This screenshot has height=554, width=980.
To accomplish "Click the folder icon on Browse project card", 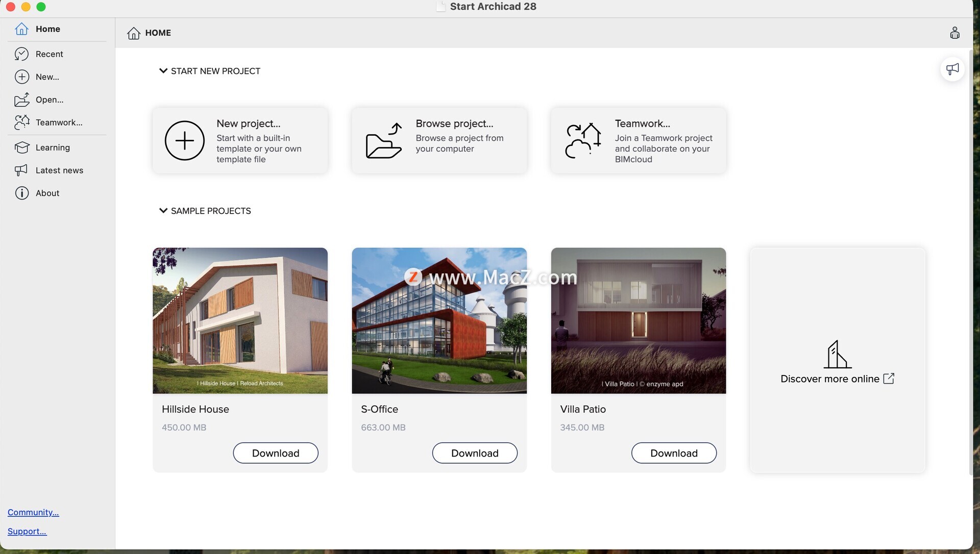I will (384, 141).
